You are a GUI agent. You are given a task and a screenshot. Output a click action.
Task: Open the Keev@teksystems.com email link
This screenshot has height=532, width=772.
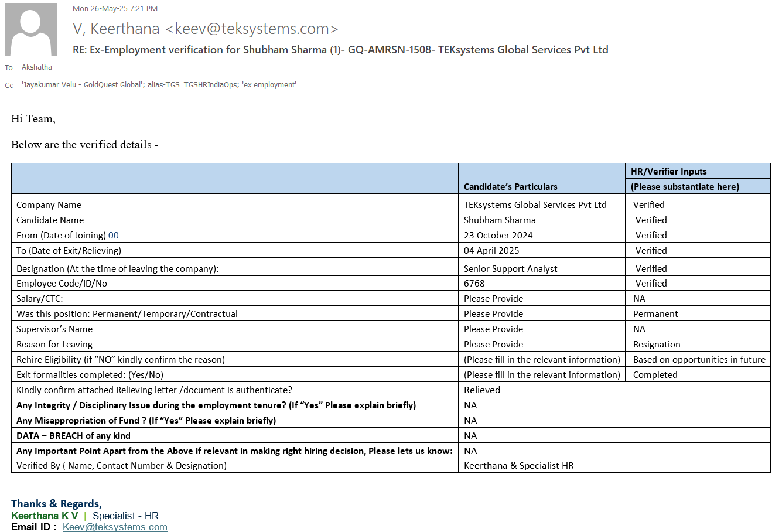[x=115, y=527]
